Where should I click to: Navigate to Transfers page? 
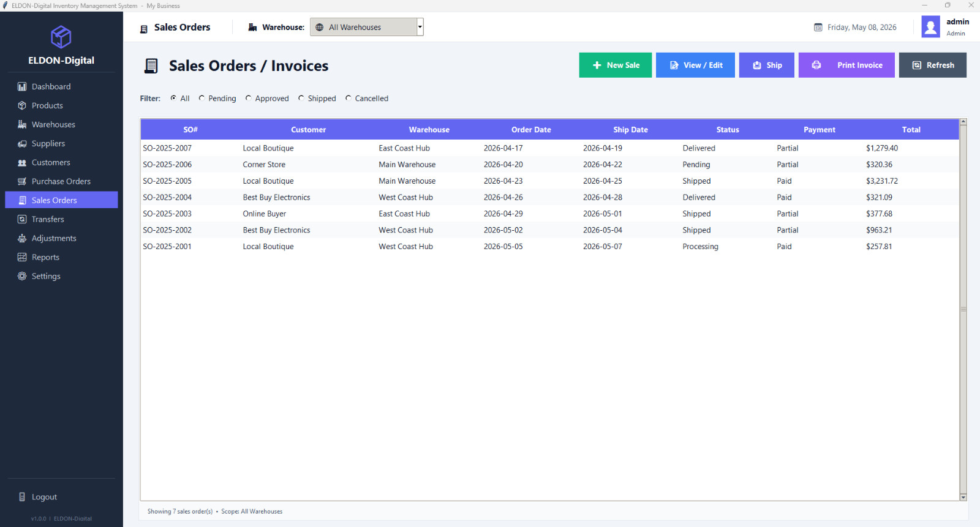61,219
